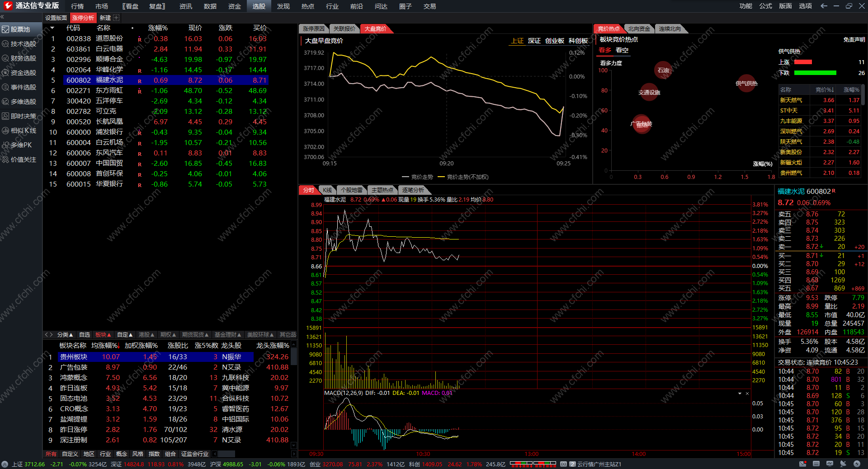Expand the 期权 menu

tap(168, 335)
